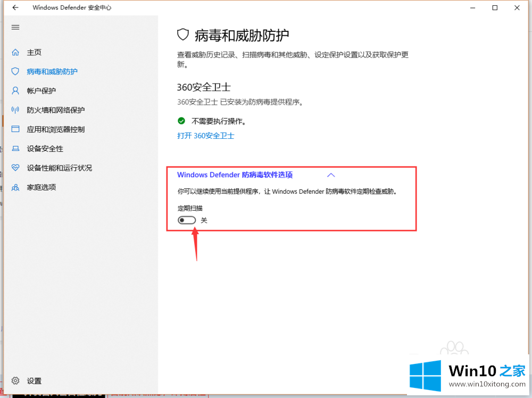This screenshot has width=532, height=398.
Task: Click the settings gear icon
Action: click(15, 380)
